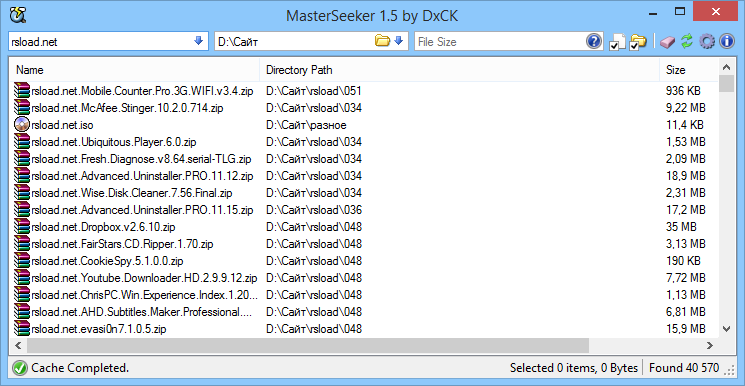
Task: Click the archive icon of Dropbox.v2.6.10.zip
Action: [22, 227]
